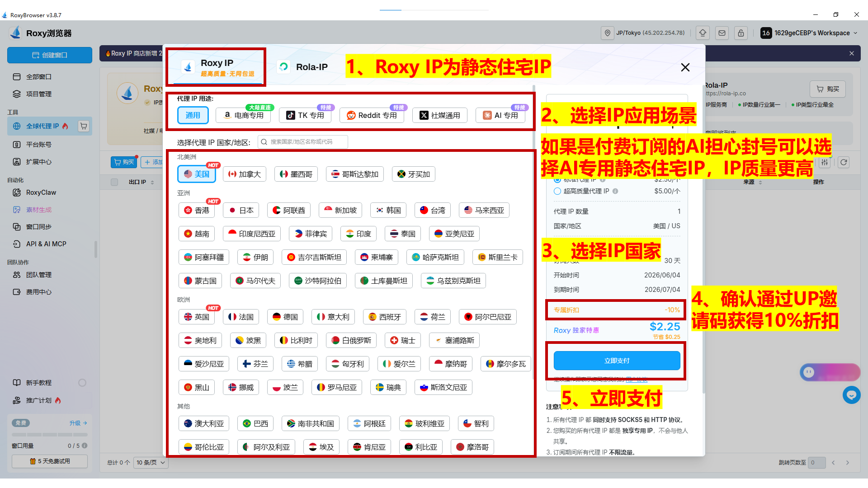Click the 创建窗口 button
Viewport: 868px width, 488px height.
(50, 55)
